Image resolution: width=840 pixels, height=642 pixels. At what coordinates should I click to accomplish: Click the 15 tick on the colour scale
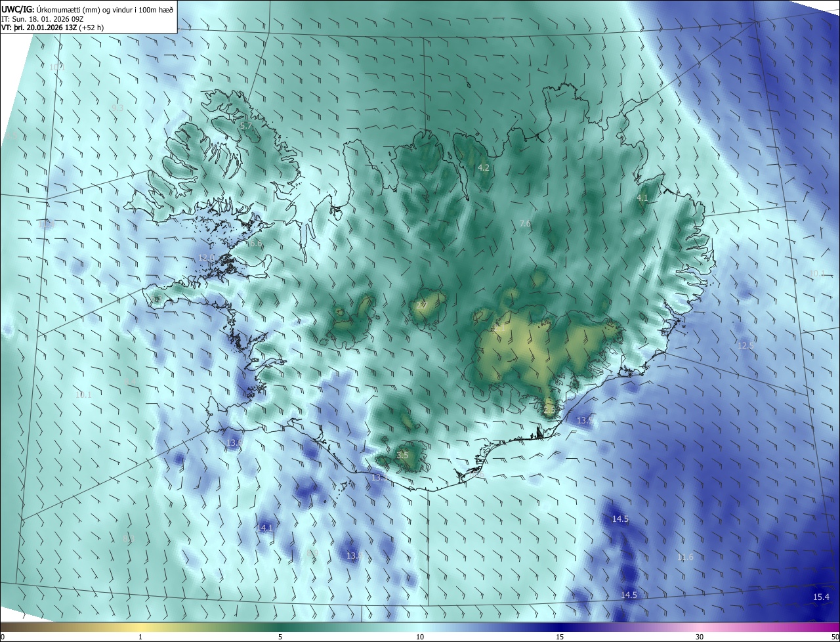pos(560,637)
